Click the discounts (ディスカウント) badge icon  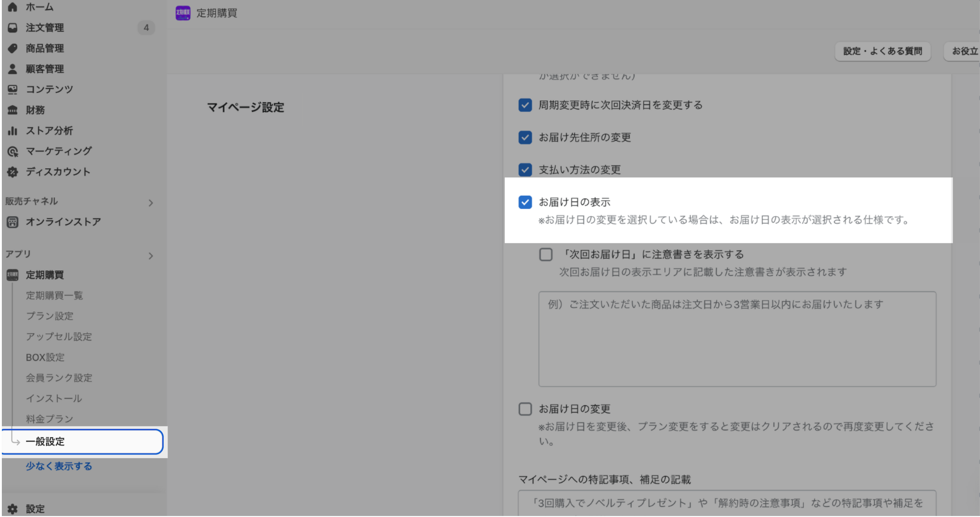click(x=13, y=172)
